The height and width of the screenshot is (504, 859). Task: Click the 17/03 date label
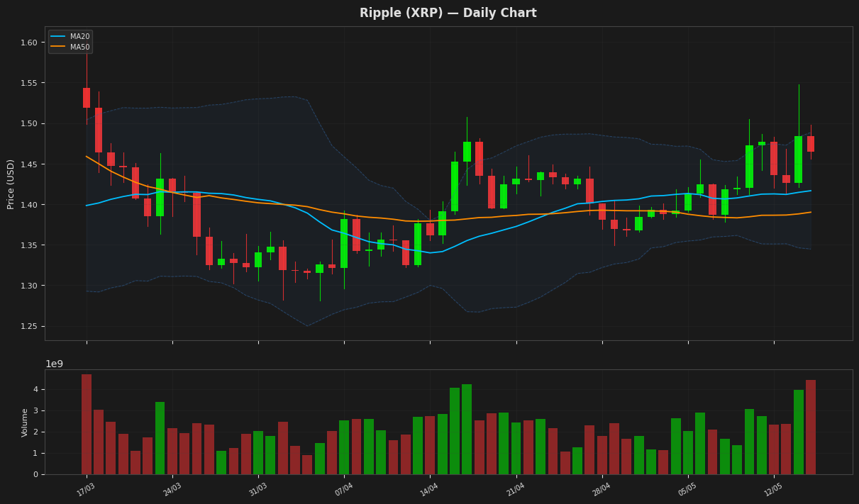(x=87, y=490)
